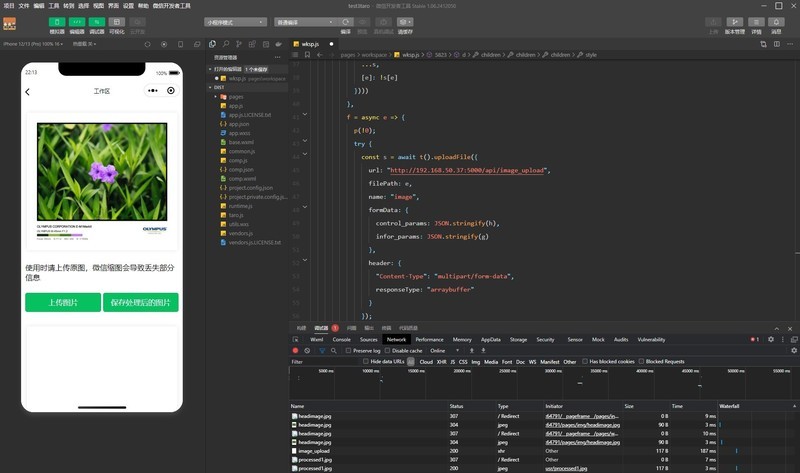The image size is (800, 473).
Task: Open the search icon in editor sidebar
Action: click(226, 44)
